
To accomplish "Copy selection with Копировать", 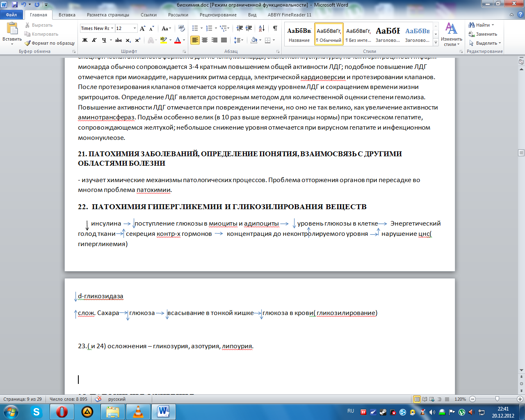I will point(41,34).
